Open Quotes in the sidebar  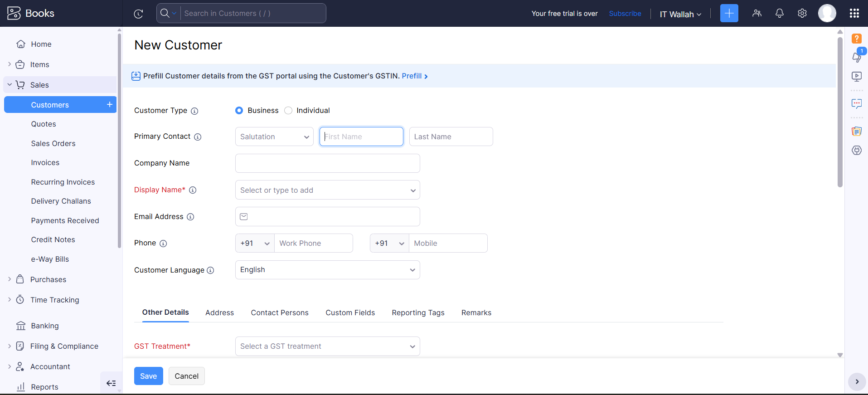[x=44, y=124]
